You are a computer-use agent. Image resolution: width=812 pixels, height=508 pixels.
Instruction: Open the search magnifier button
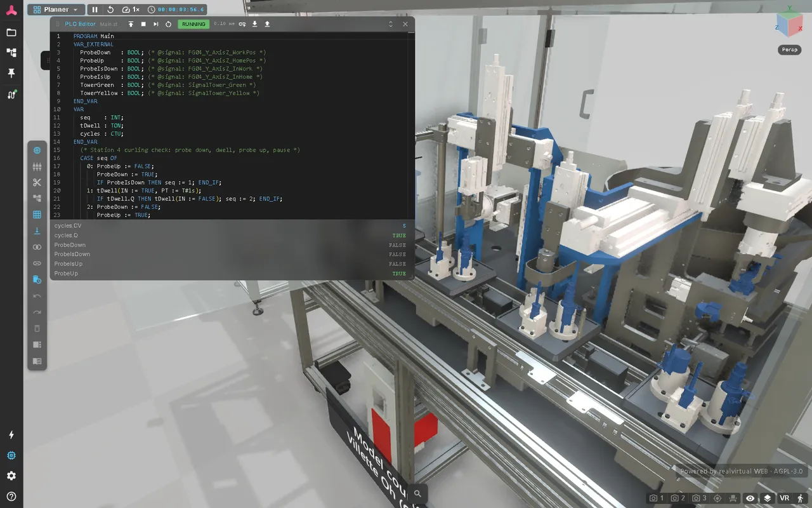(417, 493)
